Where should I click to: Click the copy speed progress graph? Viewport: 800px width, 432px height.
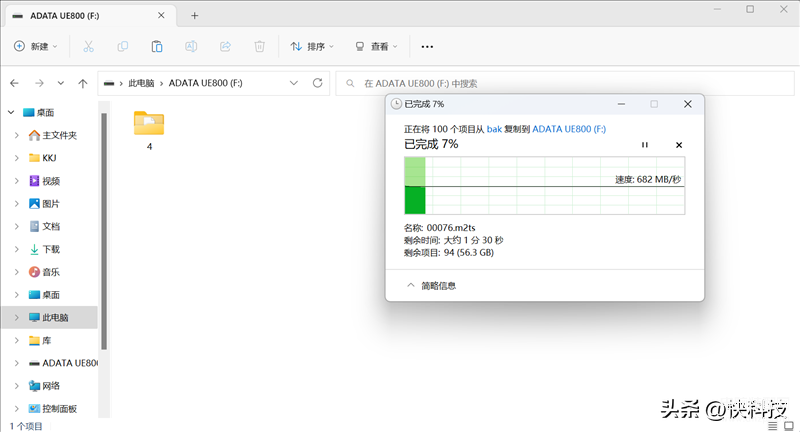[x=544, y=186]
